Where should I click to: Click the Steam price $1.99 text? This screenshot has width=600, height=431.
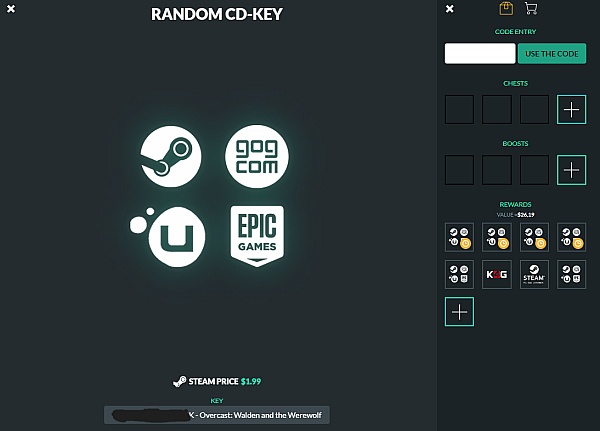[x=225, y=381]
